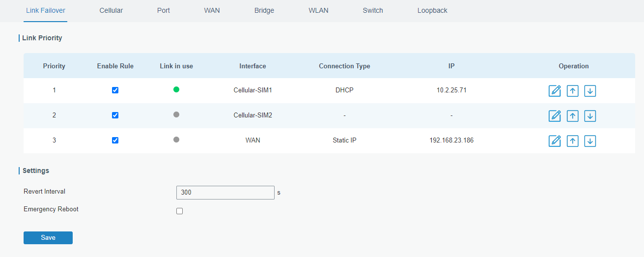644x257 pixels.
Task: Open the WLAN tab
Action: tap(318, 10)
